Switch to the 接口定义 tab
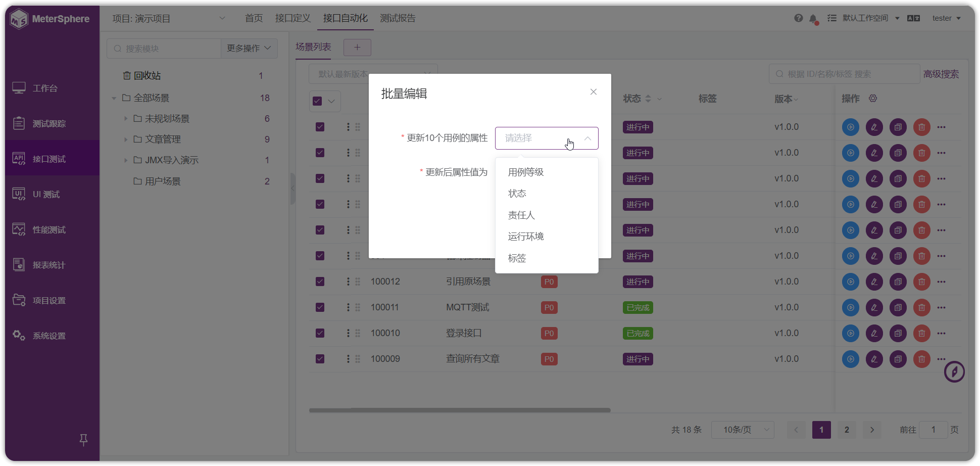The height and width of the screenshot is (466, 980). click(293, 18)
